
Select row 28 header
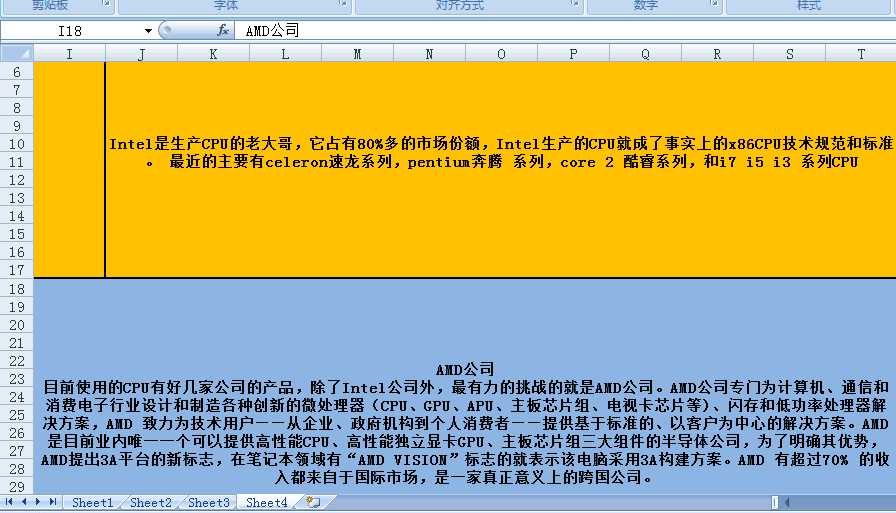pos(17,468)
